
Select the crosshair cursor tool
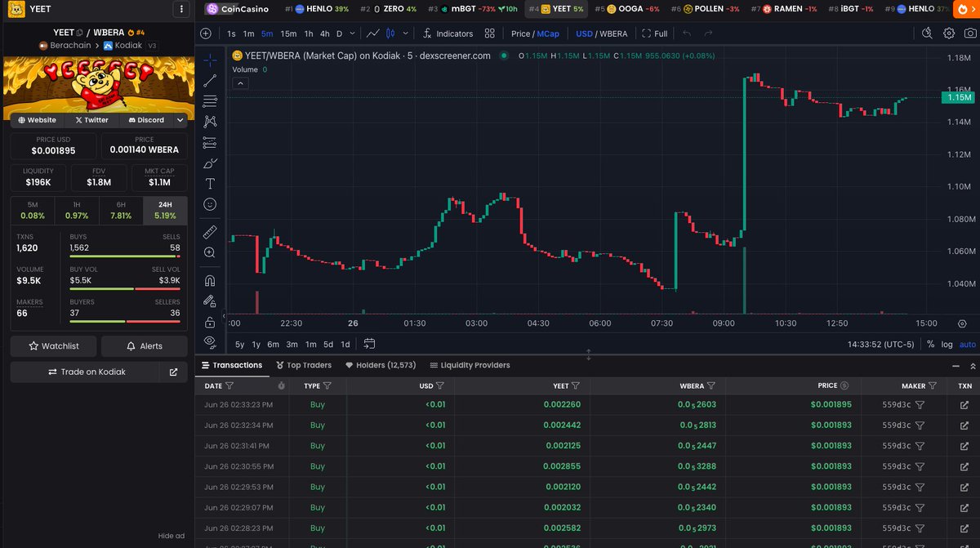pyautogui.click(x=210, y=60)
